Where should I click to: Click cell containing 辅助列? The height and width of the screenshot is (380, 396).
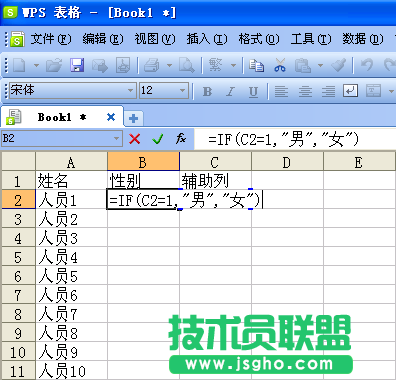pyautogui.click(x=215, y=181)
